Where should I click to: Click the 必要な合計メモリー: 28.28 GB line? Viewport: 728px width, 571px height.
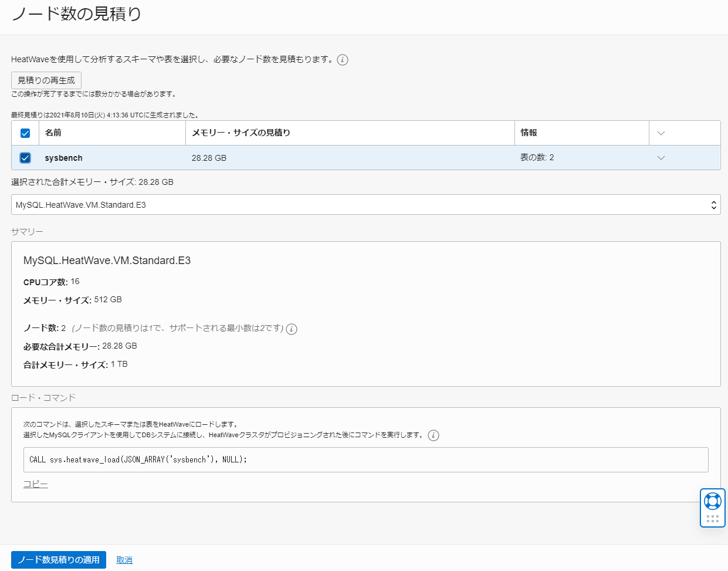tap(80, 346)
